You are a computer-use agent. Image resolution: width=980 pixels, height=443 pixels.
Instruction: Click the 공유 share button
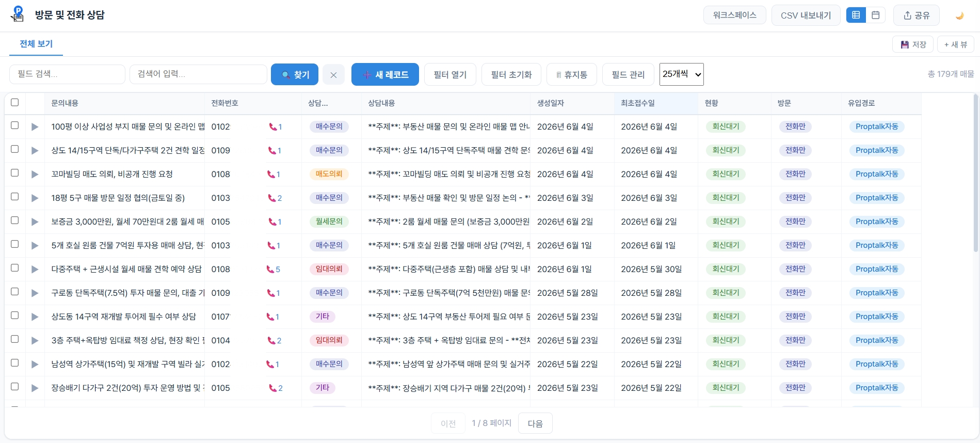point(917,15)
